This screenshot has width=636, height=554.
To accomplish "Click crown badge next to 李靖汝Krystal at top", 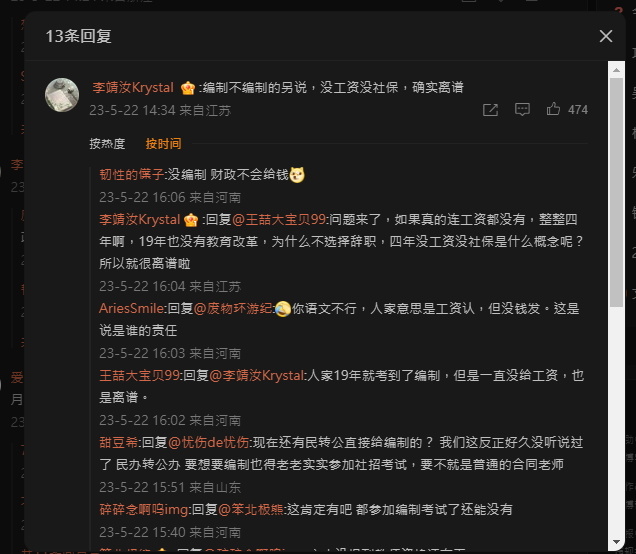I will coord(188,88).
